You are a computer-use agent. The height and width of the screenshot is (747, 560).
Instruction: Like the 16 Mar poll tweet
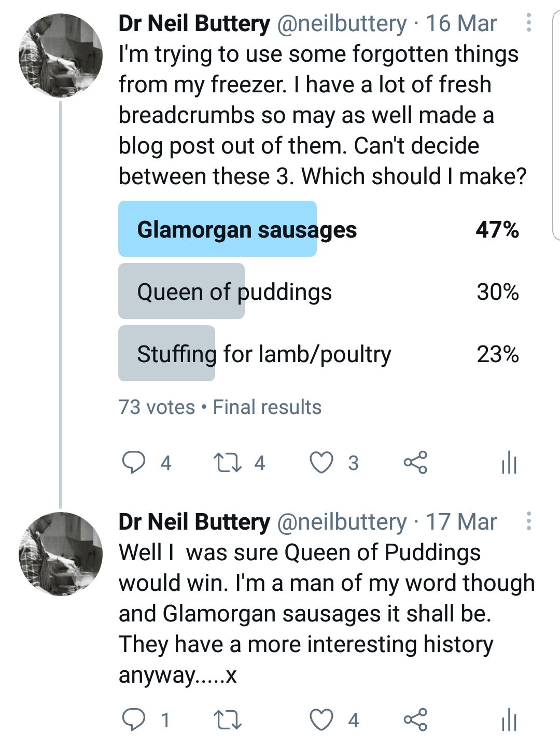(321, 462)
